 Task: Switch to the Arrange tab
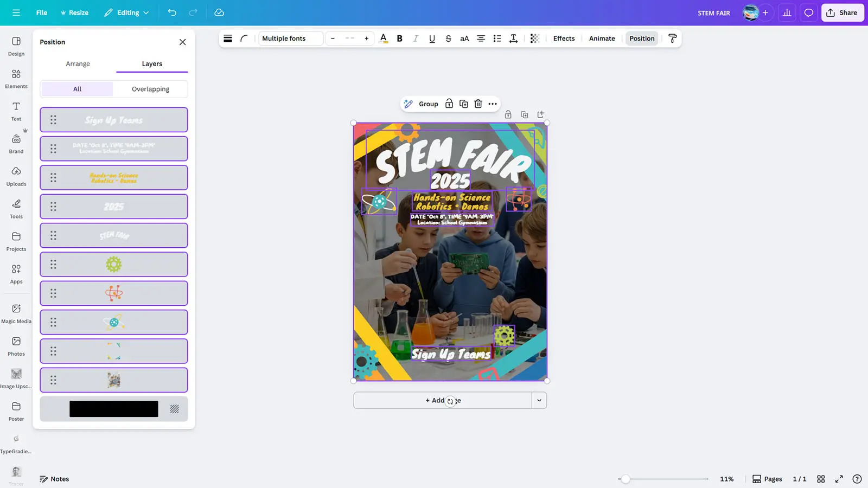pos(78,64)
